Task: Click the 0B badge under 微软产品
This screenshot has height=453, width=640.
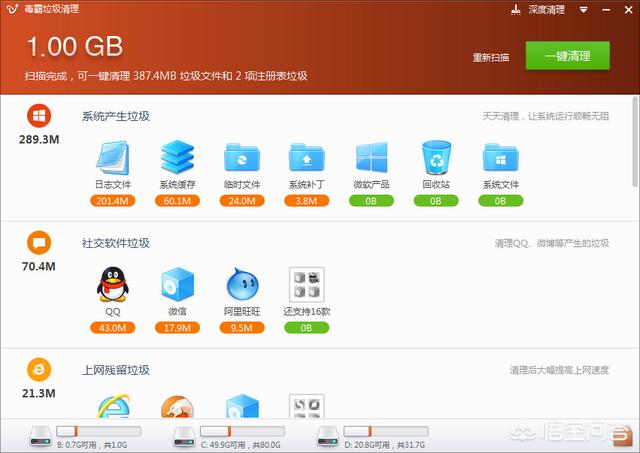Action: tap(371, 201)
